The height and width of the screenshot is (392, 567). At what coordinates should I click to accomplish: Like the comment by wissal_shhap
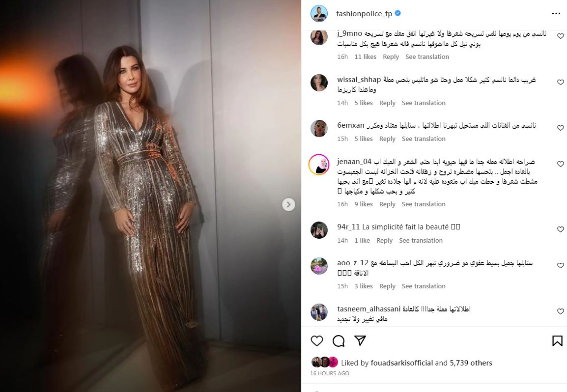pyautogui.click(x=561, y=82)
